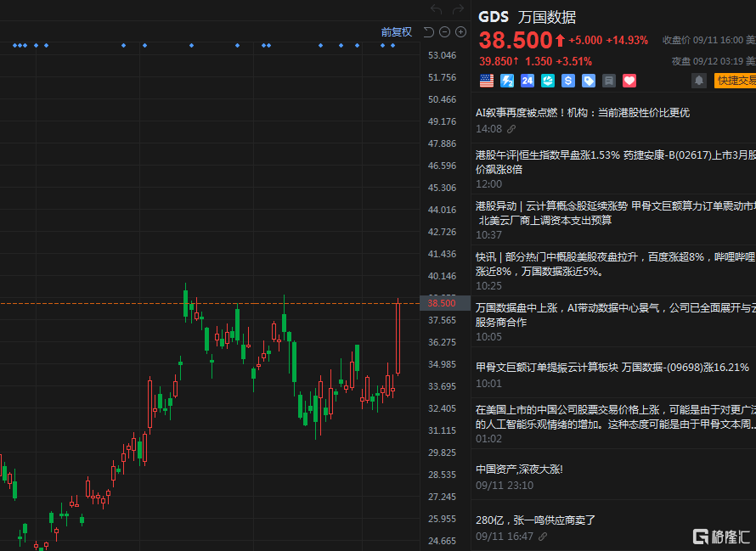Click the 38.500 current price axis tag
Viewport: 756px width, 551px height.
[444, 303]
